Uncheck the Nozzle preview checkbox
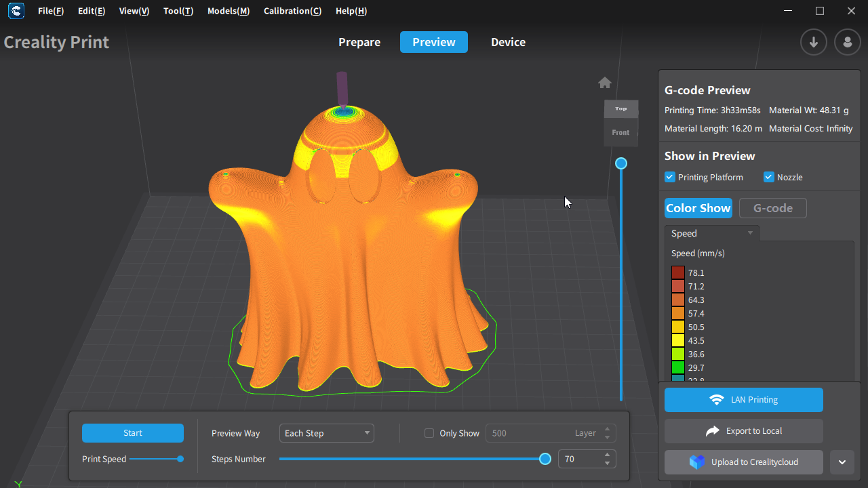This screenshot has width=868, height=488. click(769, 178)
